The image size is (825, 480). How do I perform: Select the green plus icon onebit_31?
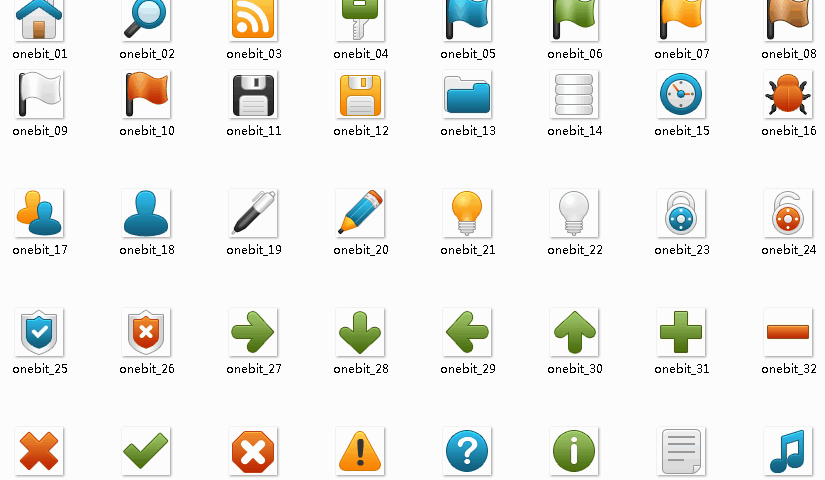coord(681,332)
